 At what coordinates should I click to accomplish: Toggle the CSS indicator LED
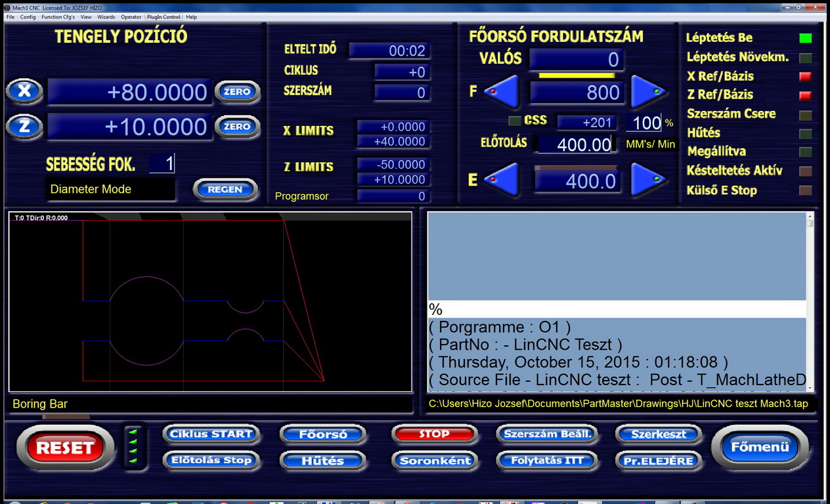(515, 121)
